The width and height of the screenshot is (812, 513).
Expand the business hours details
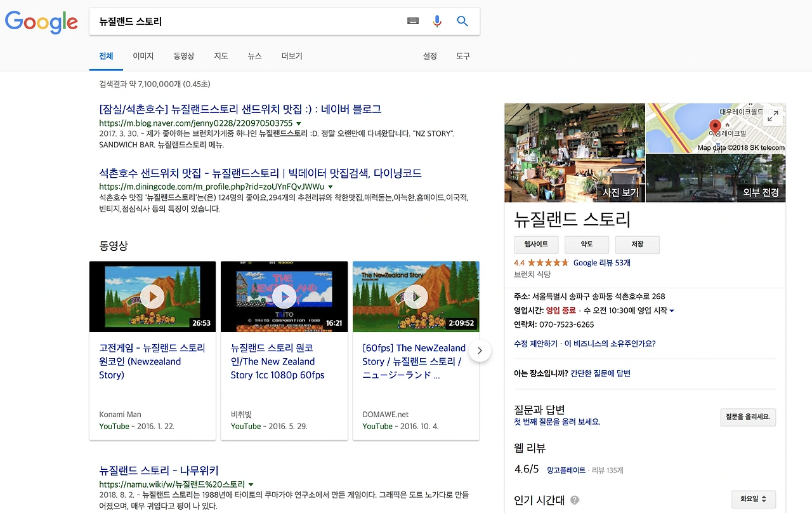(x=672, y=310)
